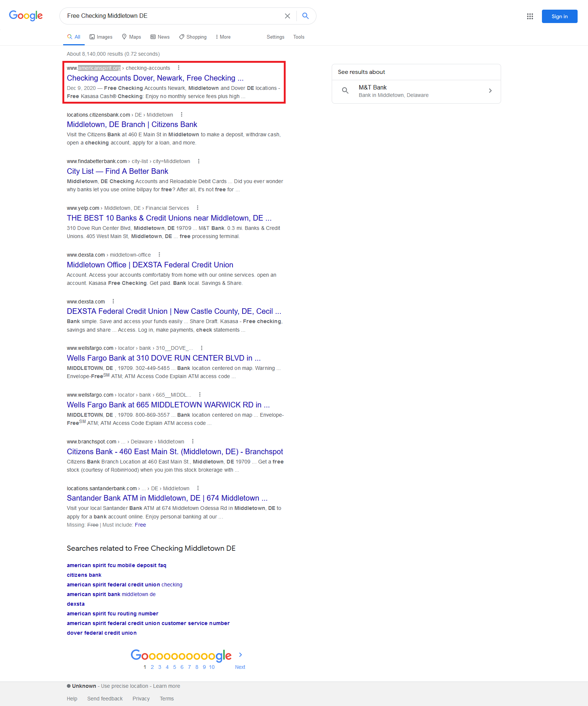Go to next results page arrow
The width and height of the screenshot is (588, 706).
tap(240, 655)
